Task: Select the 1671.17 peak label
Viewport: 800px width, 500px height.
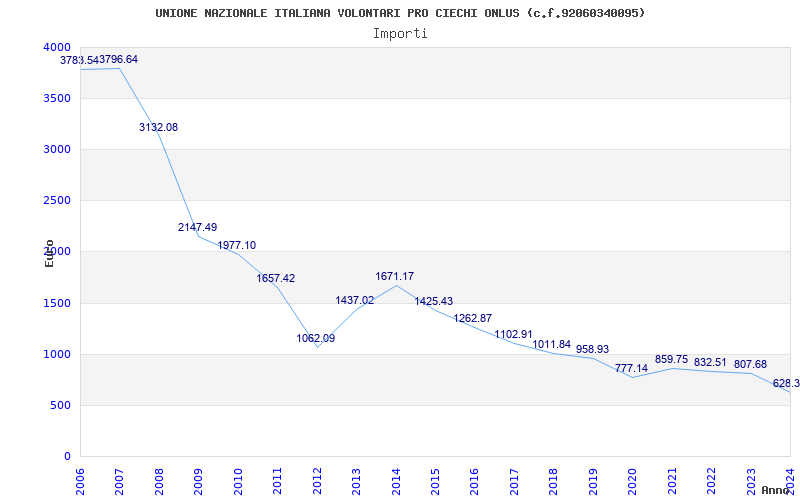Action: pos(395,277)
